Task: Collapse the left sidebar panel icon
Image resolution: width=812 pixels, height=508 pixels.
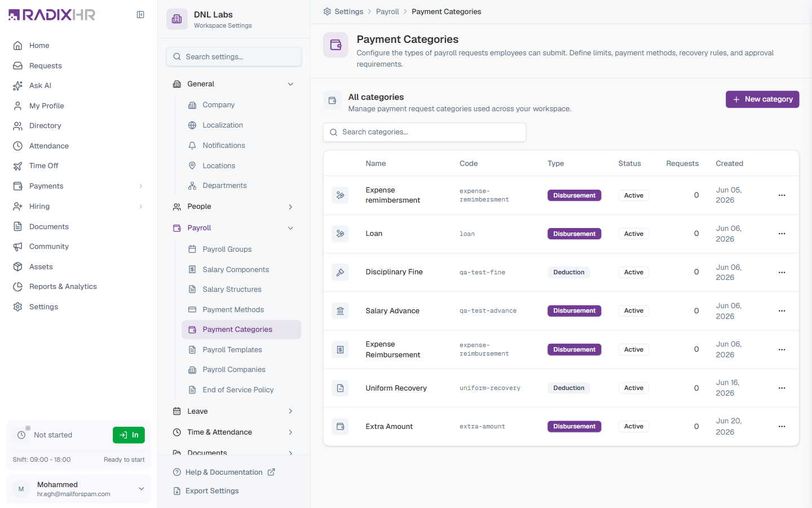Action: click(x=140, y=15)
